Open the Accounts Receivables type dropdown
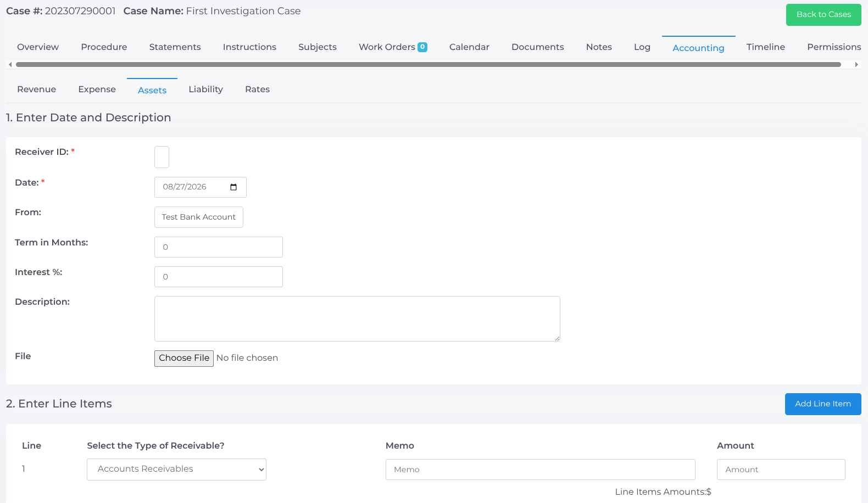 [176, 470]
